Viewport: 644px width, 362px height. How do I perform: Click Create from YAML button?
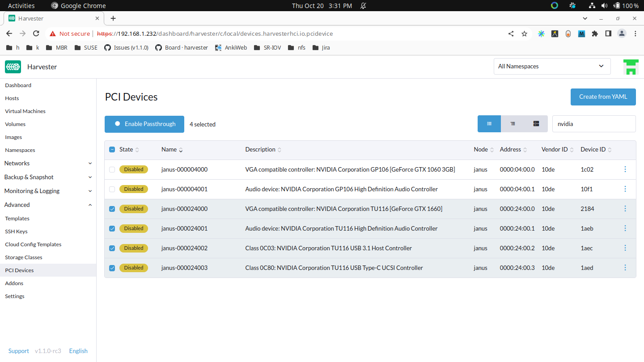tap(603, 97)
